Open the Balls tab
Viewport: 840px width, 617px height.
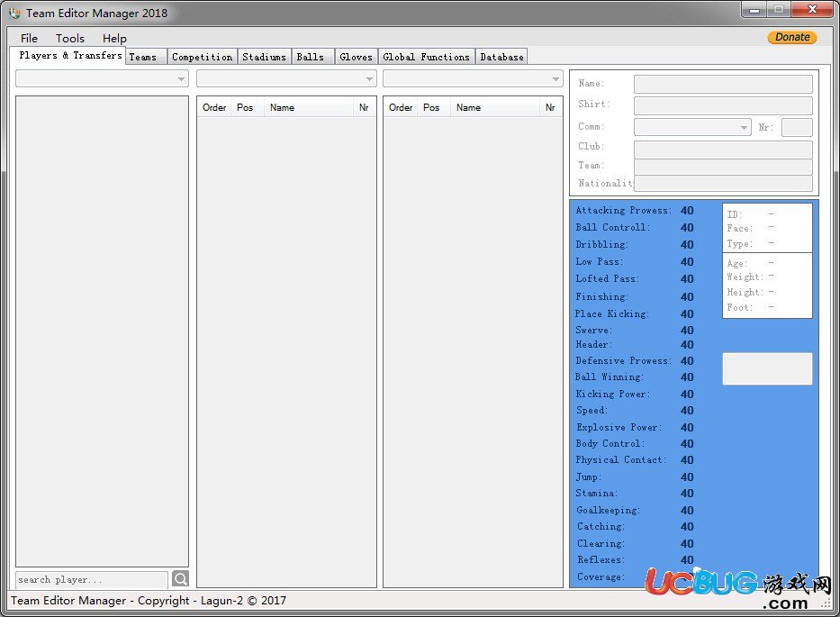pyautogui.click(x=312, y=57)
